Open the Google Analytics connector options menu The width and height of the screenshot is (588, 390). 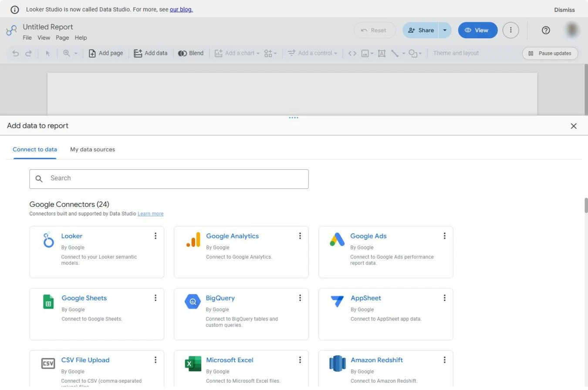click(300, 236)
